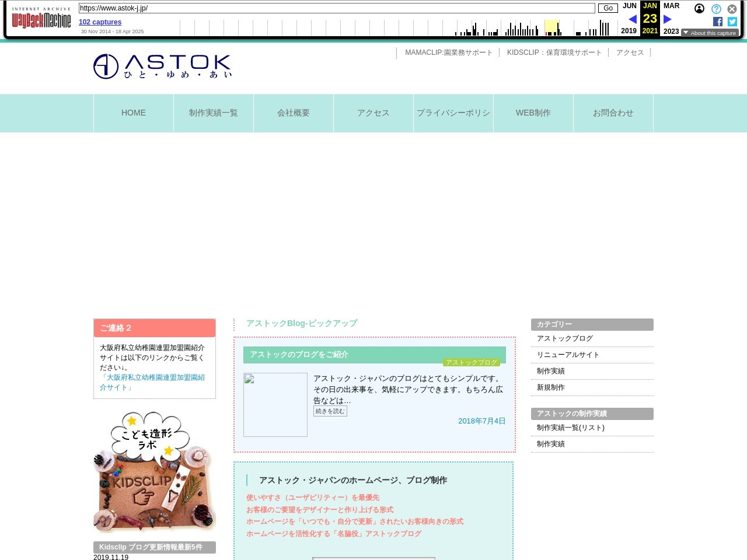
Task: Click the Wayback Machine logo
Action: tap(41, 20)
